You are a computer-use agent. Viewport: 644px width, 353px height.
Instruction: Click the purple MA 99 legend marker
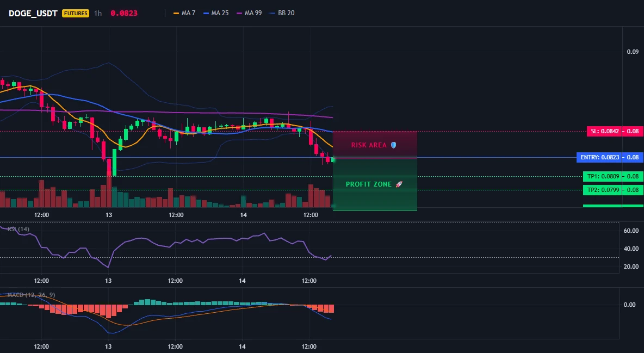[x=239, y=13]
